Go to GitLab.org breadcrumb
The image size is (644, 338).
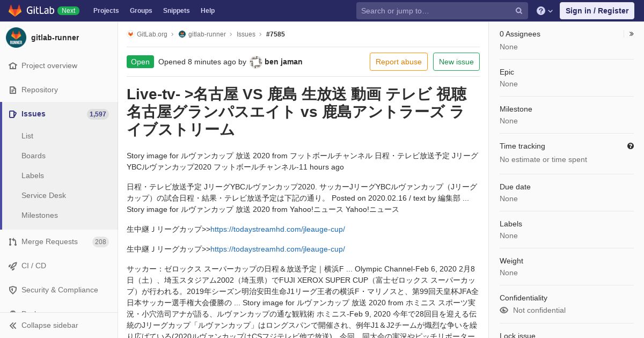click(x=152, y=34)
